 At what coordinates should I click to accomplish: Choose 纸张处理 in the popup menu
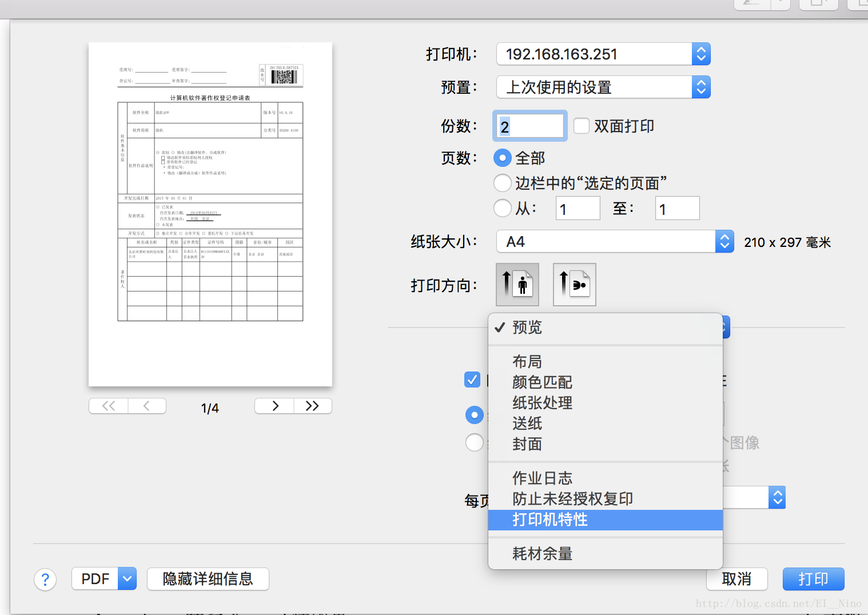click(606, 403)
